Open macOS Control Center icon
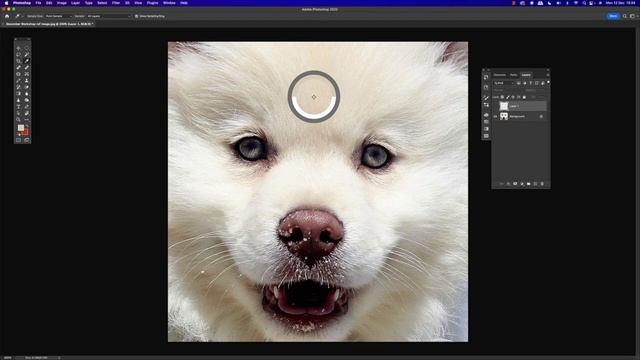The image size is (640, 360). pos(591,3)
